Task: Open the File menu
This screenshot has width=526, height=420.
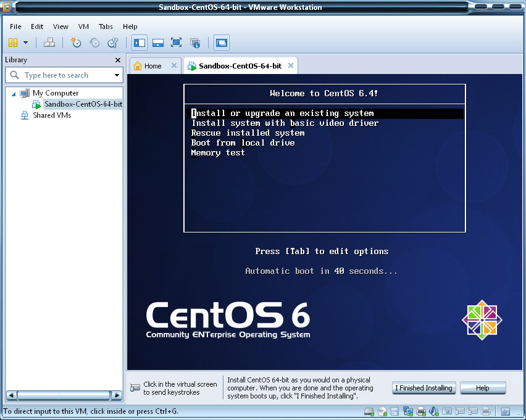Action: [15, 27]
